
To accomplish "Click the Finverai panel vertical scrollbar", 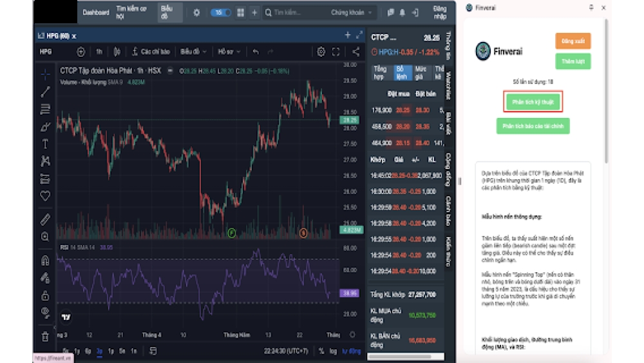I will [x=606, y=90].
